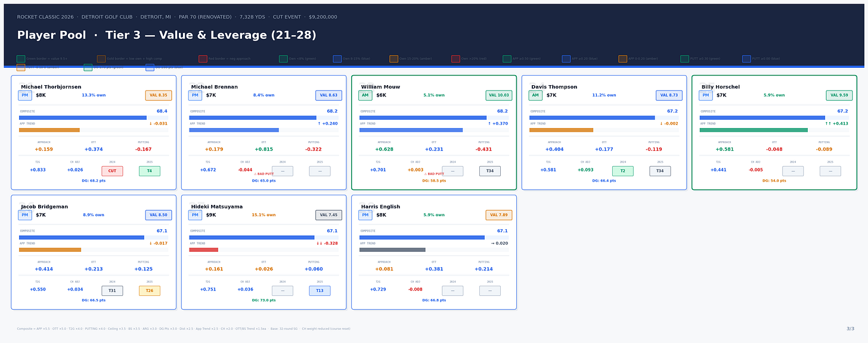Click the green T4 result badge

(x=150, y=171)
